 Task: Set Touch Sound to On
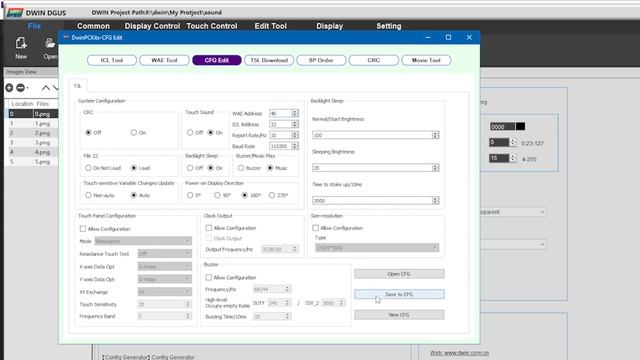[211, 133]
